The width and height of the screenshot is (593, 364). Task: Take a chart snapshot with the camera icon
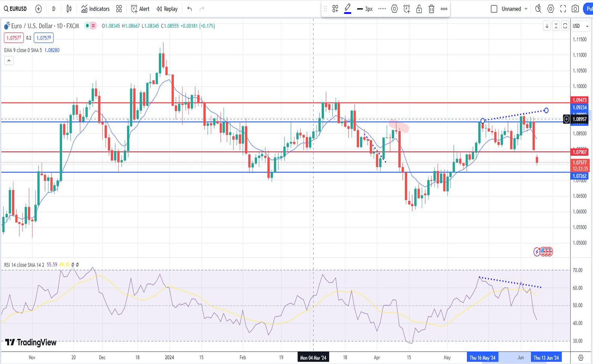(x=575, y=9)
